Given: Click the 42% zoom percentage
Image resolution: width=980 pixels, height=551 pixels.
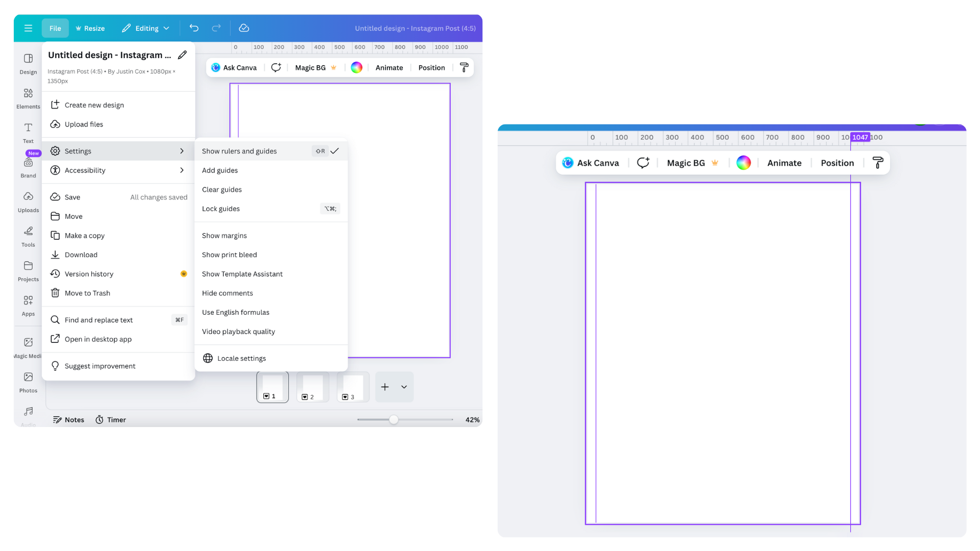Looking at the screenshot, I should pos(472,419).
